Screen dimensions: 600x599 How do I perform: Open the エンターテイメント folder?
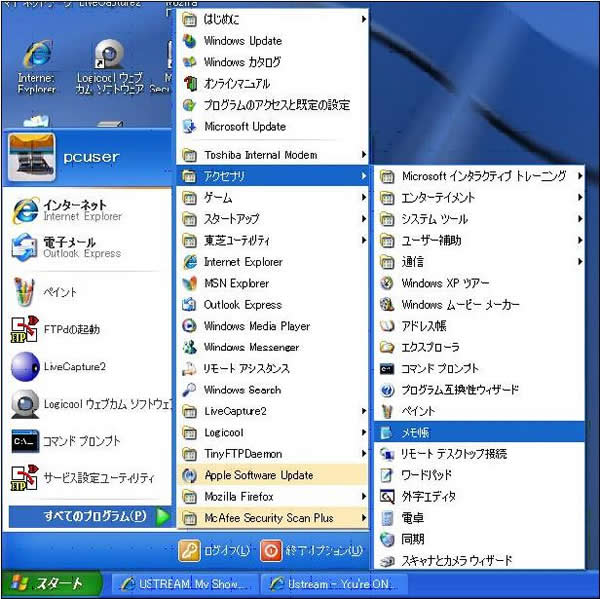[479, 197]
